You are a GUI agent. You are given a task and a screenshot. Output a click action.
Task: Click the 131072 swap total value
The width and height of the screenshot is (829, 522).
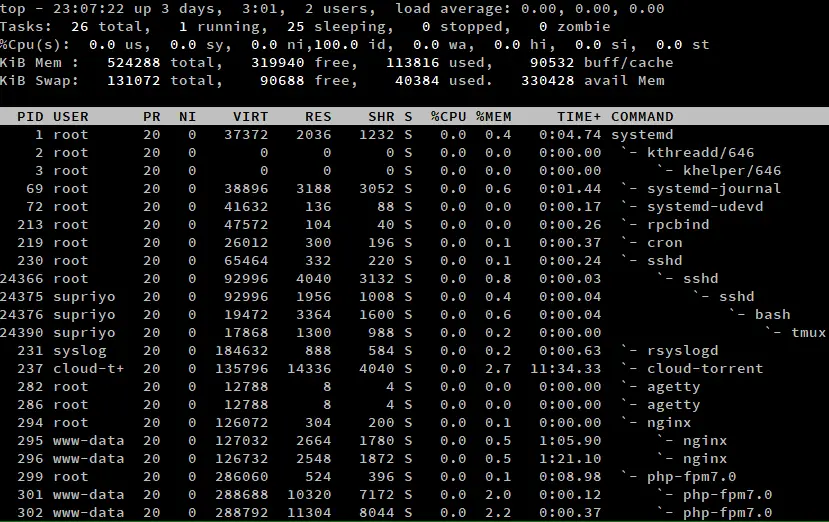(134, 80)
